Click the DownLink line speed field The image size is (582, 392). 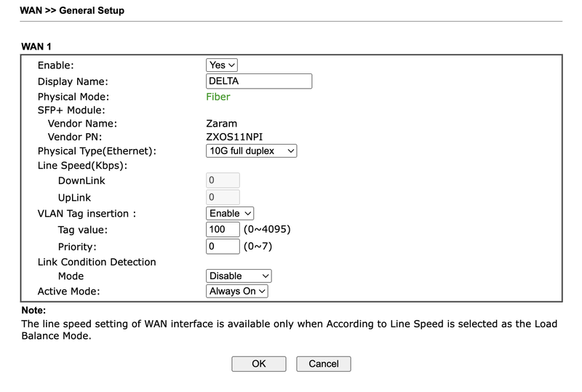[223, 180]
